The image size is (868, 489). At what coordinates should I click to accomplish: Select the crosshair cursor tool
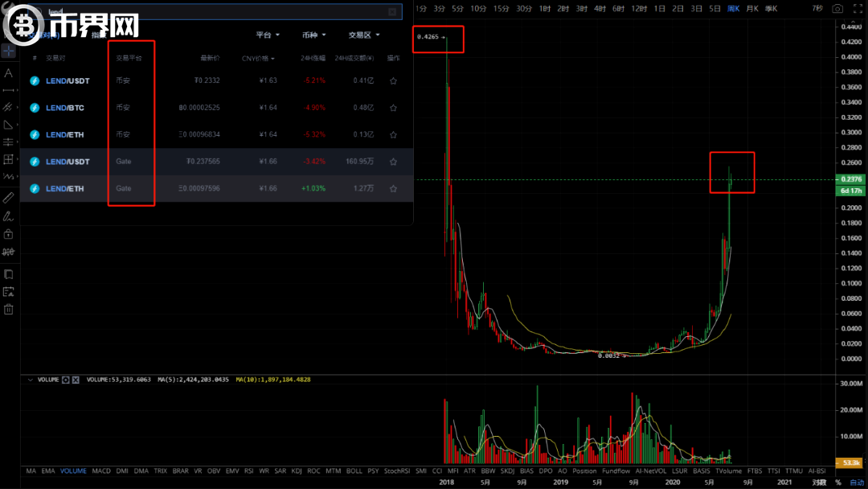pyautogui.click(x=8, y=51)
